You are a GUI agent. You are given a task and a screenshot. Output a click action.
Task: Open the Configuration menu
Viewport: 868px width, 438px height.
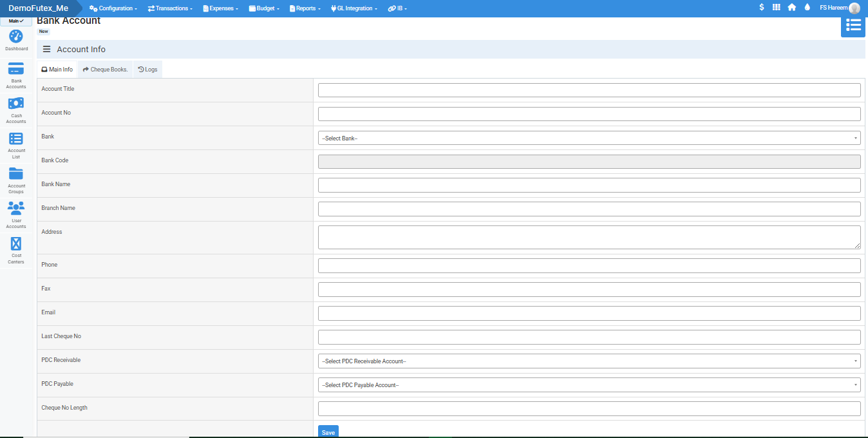[x=113, y=8]
